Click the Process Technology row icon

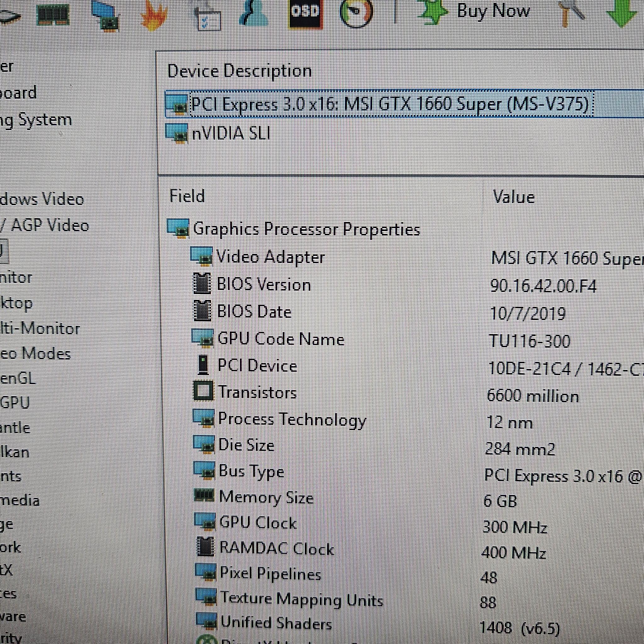[203, 418]
